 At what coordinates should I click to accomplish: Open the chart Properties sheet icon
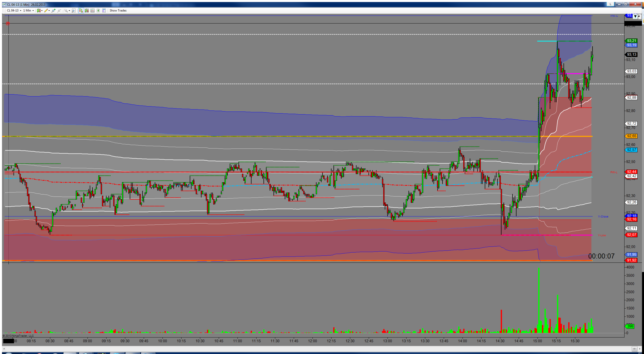point(104,10)
